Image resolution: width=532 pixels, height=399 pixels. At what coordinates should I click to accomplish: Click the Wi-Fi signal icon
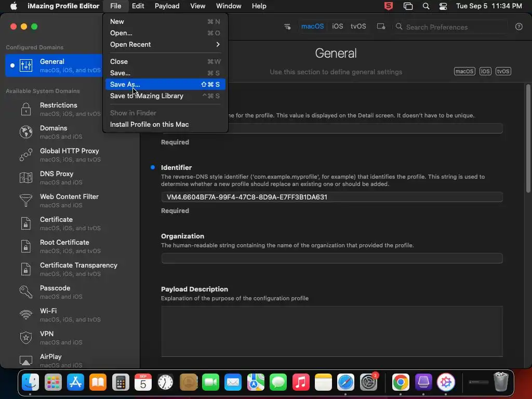coord(26,314)
